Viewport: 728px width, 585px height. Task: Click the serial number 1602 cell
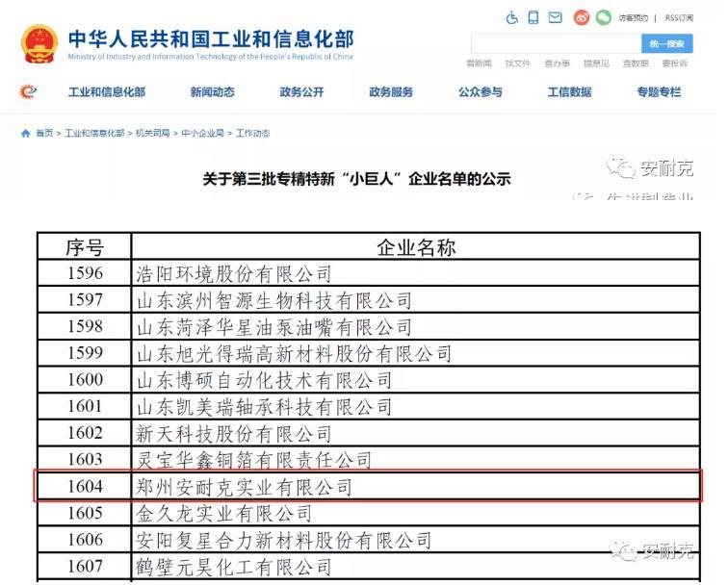pos(85,433)
